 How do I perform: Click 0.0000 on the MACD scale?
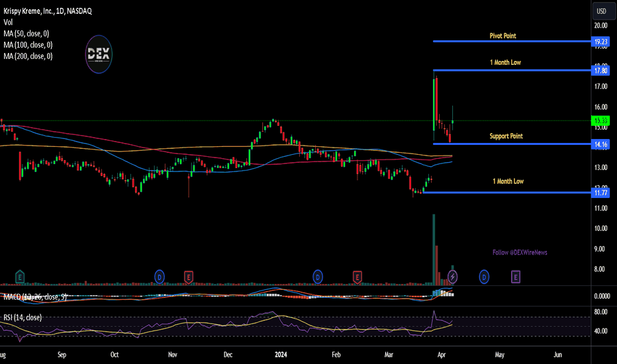pyautogui.click(x=602, y=296)
